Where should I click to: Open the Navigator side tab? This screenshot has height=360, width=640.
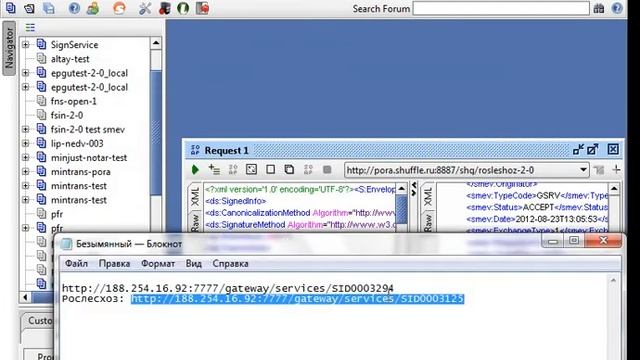(9, 48)
